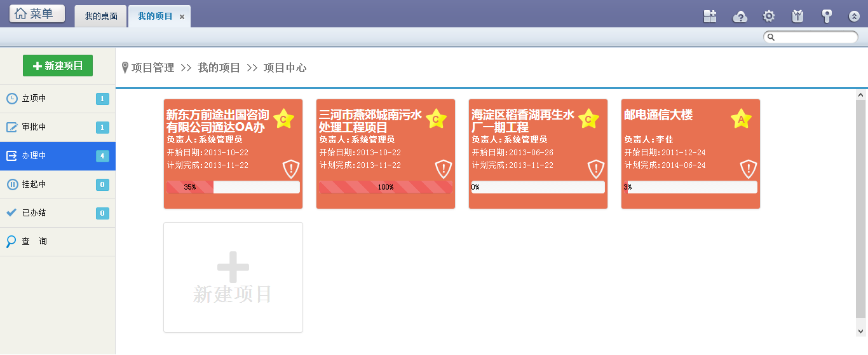This screenshot has height=355, width=868.
Task: Click into the top search field
Action: click(811, 37)
